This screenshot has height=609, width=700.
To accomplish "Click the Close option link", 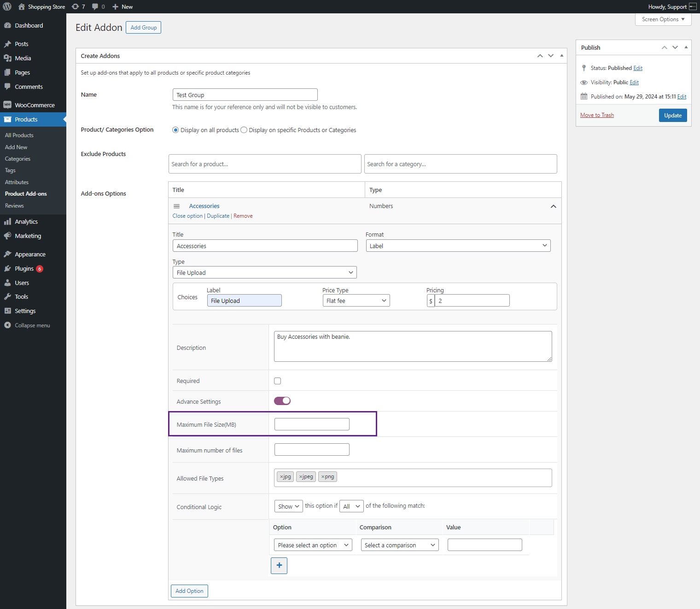I will pos(187,216).
